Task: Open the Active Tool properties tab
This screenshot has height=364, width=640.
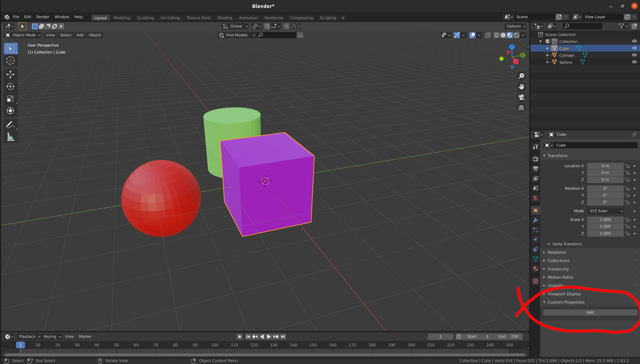Action: [x=535, y=147]
